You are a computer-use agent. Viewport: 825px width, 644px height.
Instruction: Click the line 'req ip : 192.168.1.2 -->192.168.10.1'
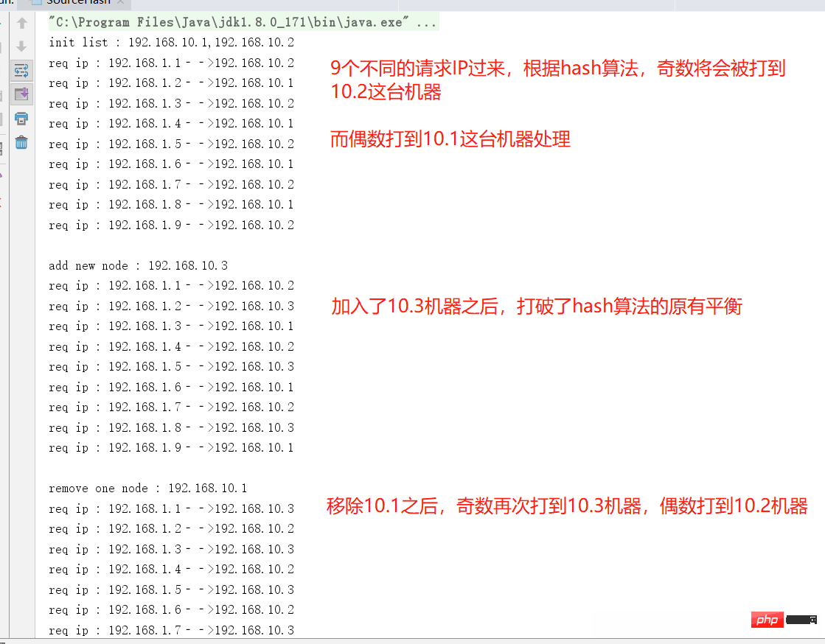point(172,83)
